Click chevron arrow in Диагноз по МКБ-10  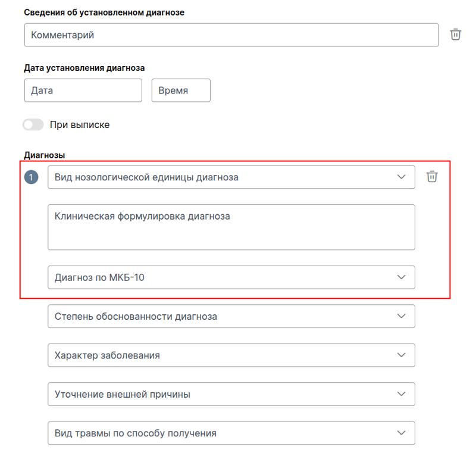pos(401,277)
